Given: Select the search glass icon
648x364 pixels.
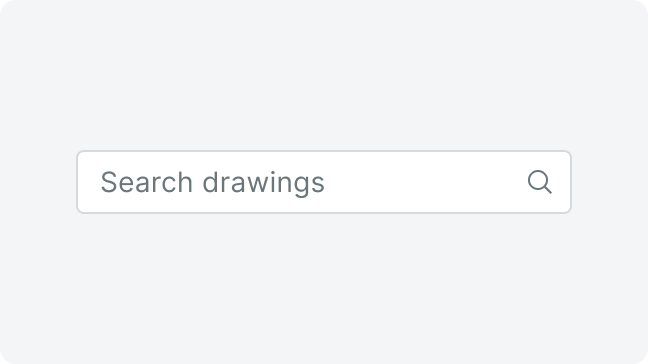Looking at the screenshot, I should tap(540, 182).
